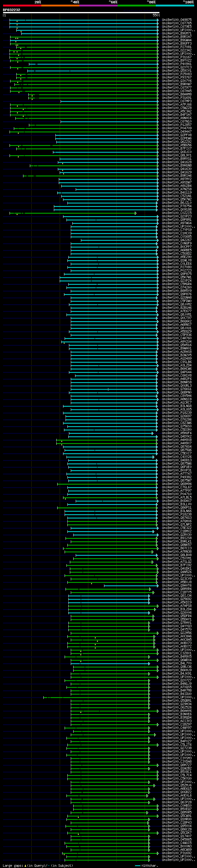Select the UniRef100_P18238 hit label
Image resolution: width=197 pixels, height=868 pixels.
coord(177,515)
